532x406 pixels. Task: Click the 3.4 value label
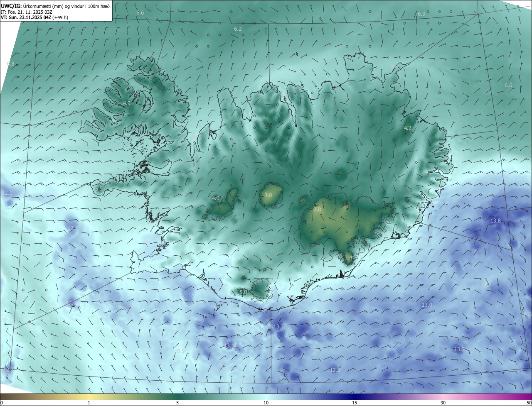click(x=348, y=258)
